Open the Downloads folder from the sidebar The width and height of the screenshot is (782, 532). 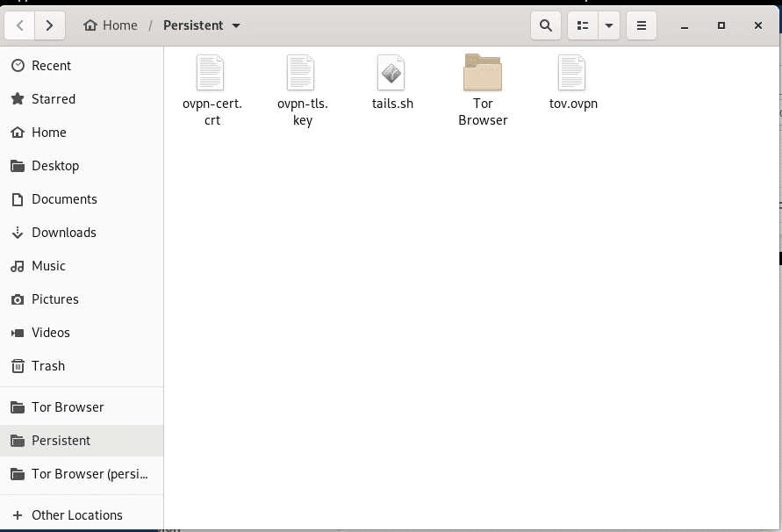63,232
